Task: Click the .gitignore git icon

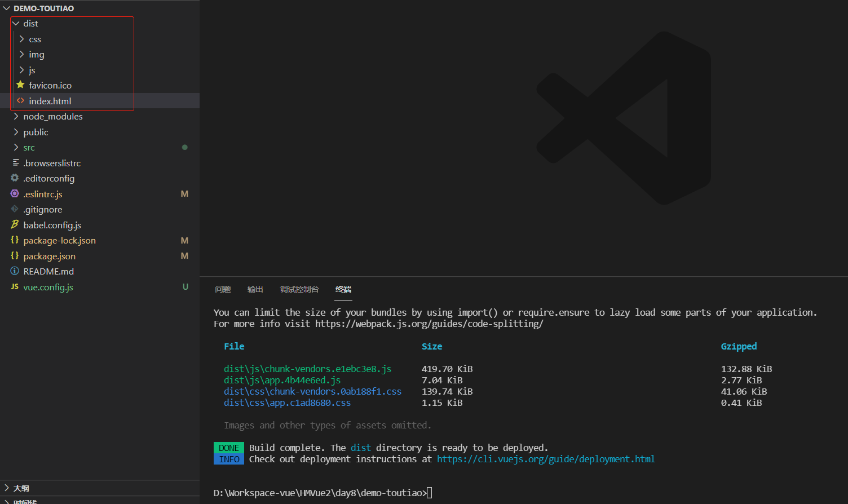Action: [15, 209]
